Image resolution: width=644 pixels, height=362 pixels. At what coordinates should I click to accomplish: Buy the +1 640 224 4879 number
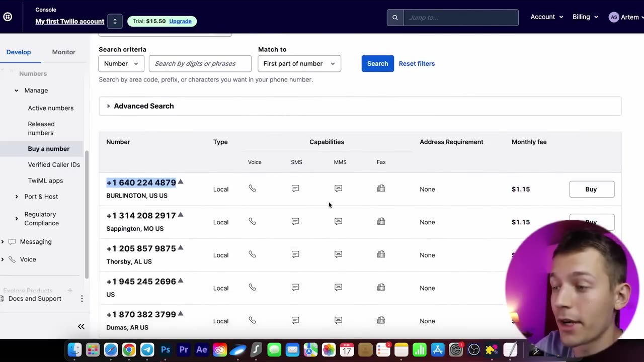click(x=592, y=189)
